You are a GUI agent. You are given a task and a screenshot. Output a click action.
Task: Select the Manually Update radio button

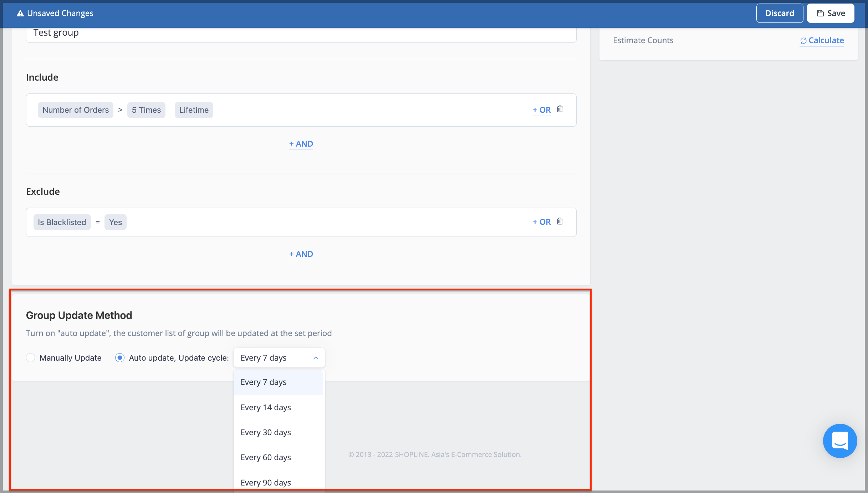(31, 358)
